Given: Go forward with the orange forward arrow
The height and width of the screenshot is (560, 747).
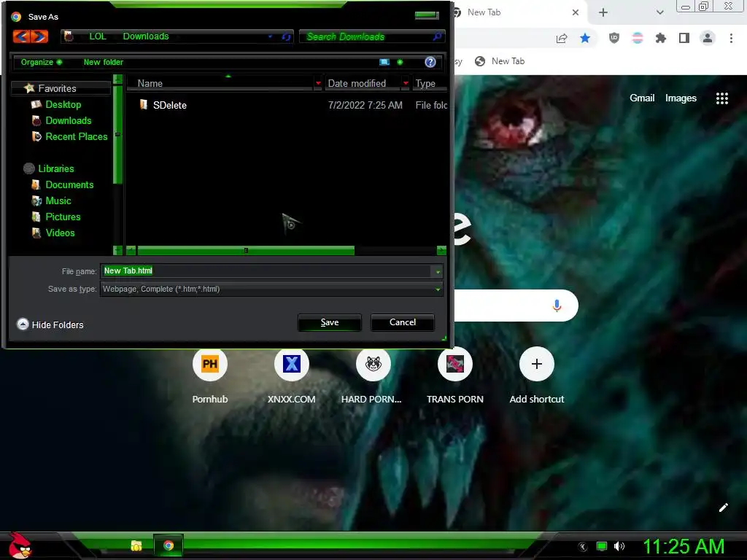Looking at the screenshot, I should tap(39, 36).
